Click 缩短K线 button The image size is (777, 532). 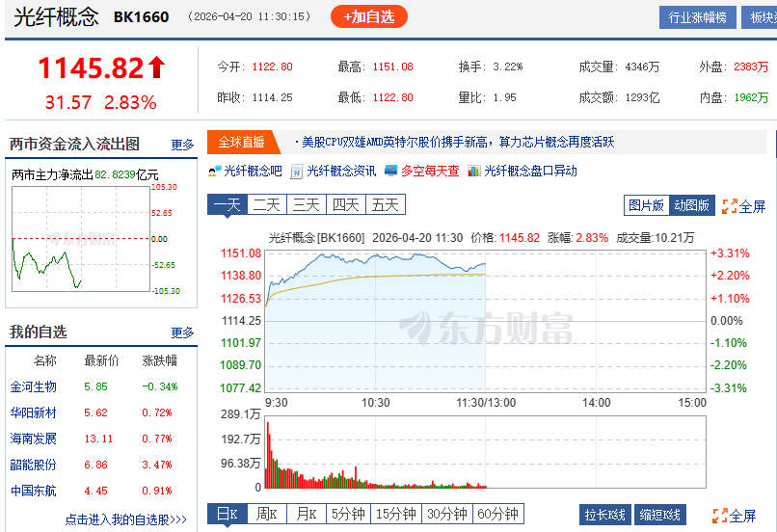[x=660, y=516]
